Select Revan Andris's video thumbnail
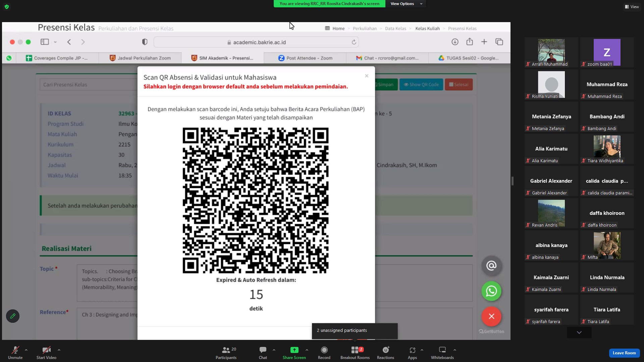The height and width of the screenshot is (362, 644). click(x=551, y=213)
